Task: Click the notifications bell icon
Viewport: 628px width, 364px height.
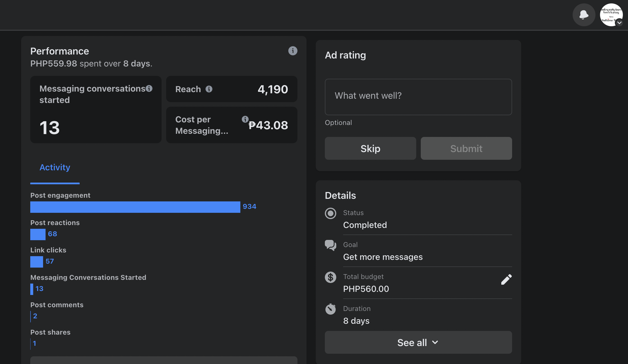Action: tap(584, 15)
